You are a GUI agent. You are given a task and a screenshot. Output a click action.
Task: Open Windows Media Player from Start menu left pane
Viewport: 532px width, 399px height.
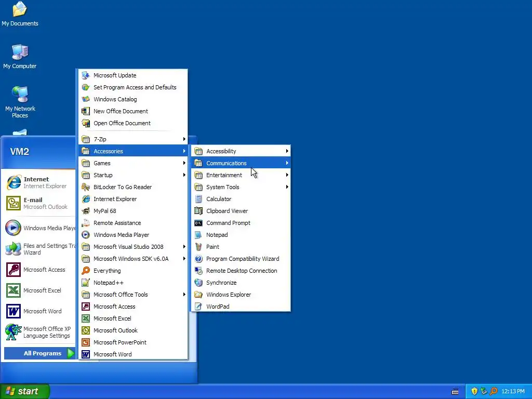pos(39,228)
